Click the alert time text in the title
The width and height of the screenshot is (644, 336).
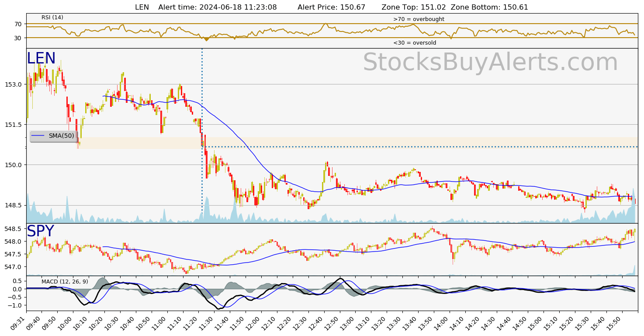[x=217, y=7]
